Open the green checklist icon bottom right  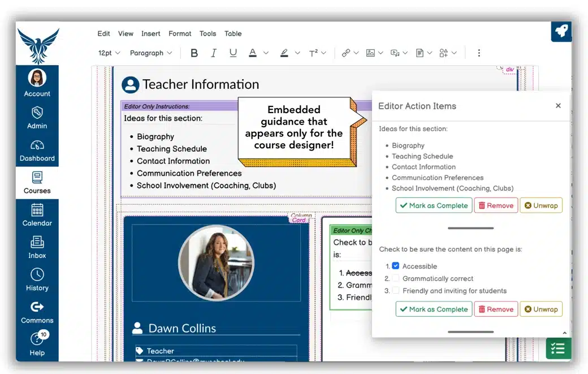[558, 349]
